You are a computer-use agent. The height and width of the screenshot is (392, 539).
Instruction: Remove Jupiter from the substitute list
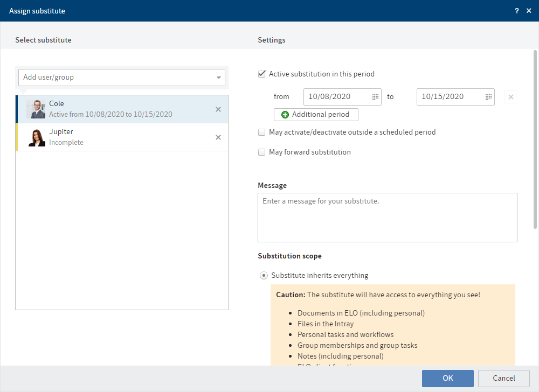(218, 137)
